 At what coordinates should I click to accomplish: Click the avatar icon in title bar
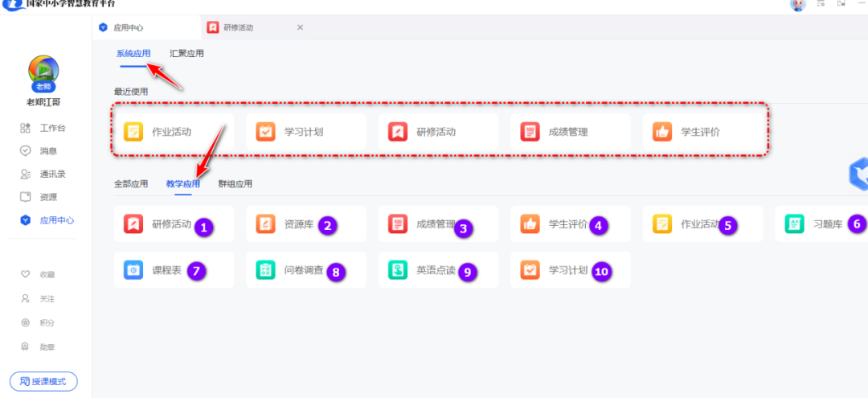(798, 5)
